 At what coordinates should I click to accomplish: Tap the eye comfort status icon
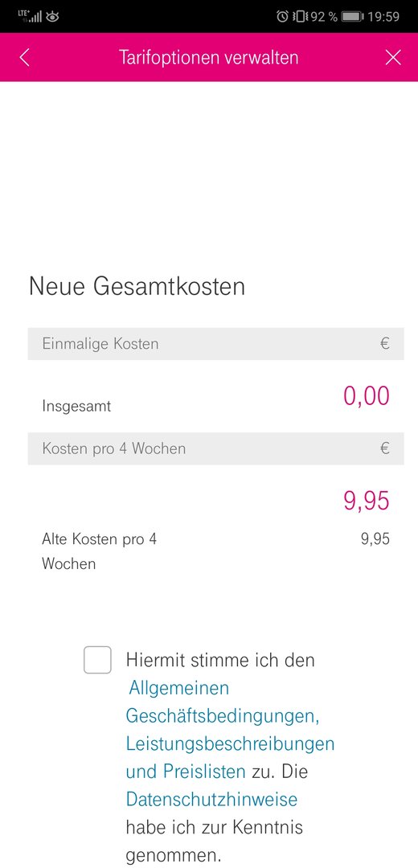[52, 17]
